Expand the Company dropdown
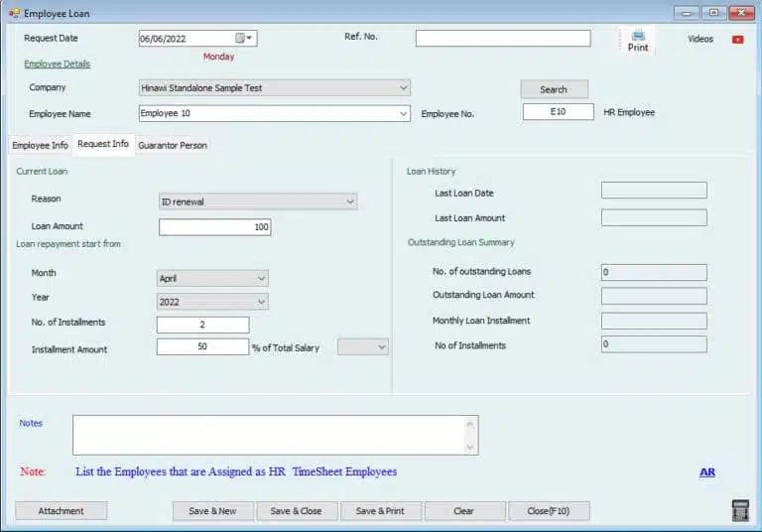Image resolution: width=762 pixels, height=532 pixels. [403, 88]
